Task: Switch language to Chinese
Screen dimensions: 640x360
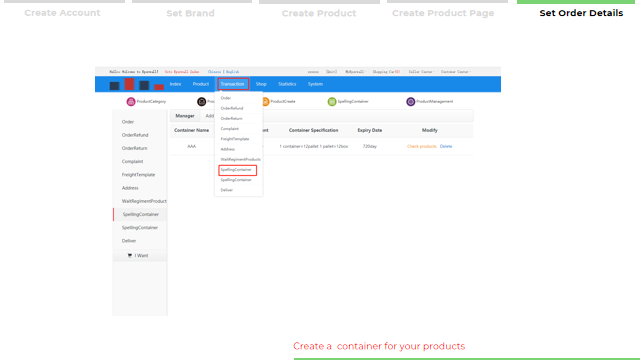Action: pyautogui.click(x=214, y=72)
